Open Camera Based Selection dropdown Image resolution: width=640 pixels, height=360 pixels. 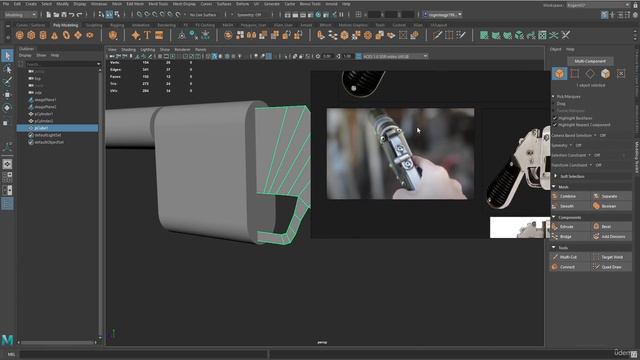595,135
